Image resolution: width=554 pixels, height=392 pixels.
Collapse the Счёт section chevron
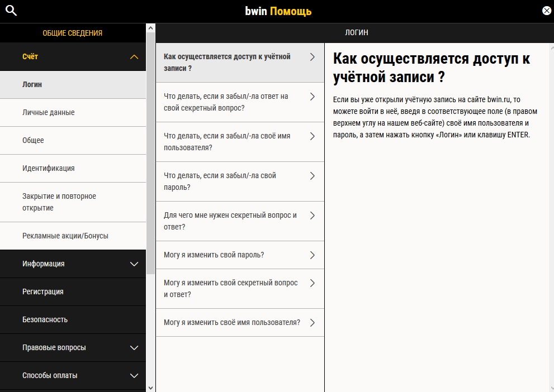point(134,57)
